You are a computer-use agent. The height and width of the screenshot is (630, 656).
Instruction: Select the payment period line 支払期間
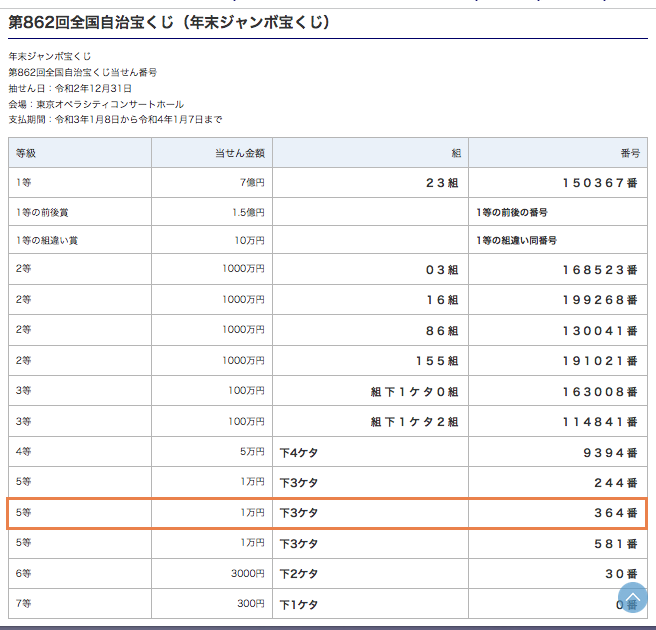(115, 120)
